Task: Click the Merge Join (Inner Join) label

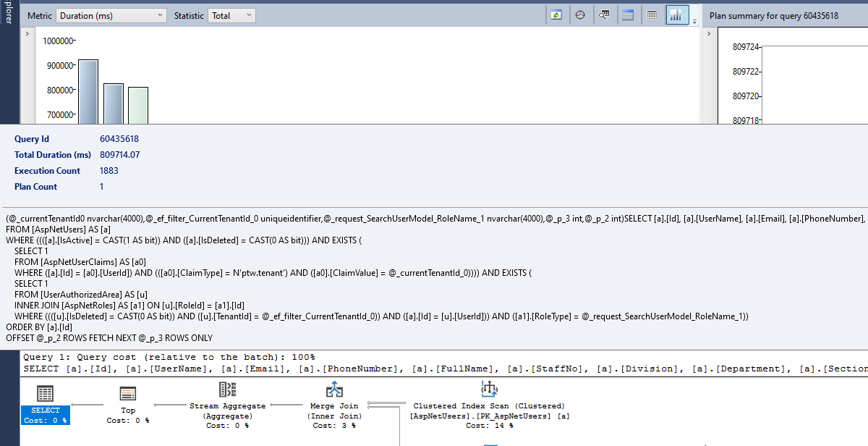Action: point(334,411)
